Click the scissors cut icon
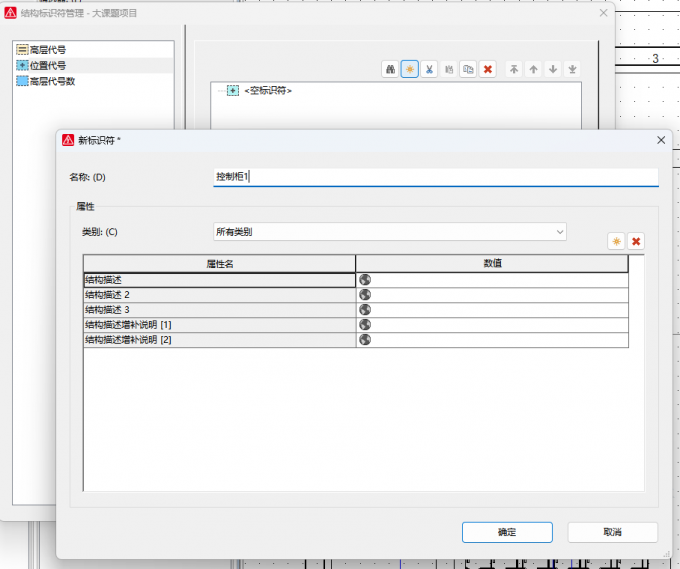Viewport: 680px width, 569px height. coord(429,69)
